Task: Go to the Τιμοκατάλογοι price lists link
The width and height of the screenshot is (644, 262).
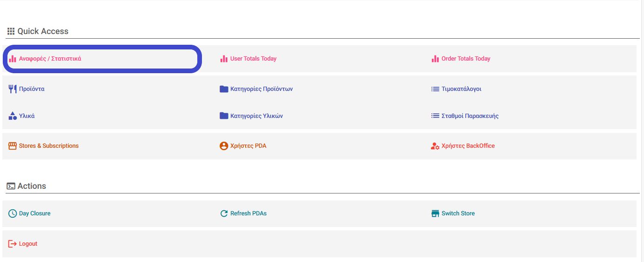Action: [x=461, y=89]
